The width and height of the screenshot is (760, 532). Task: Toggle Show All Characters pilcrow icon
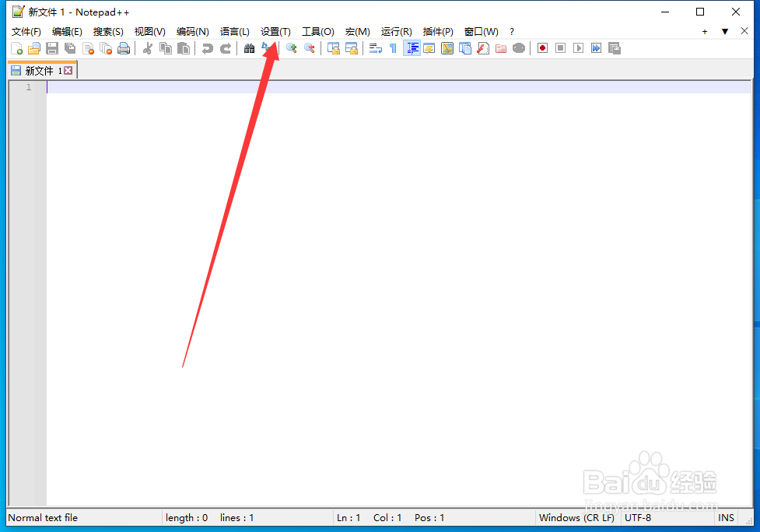393,48
